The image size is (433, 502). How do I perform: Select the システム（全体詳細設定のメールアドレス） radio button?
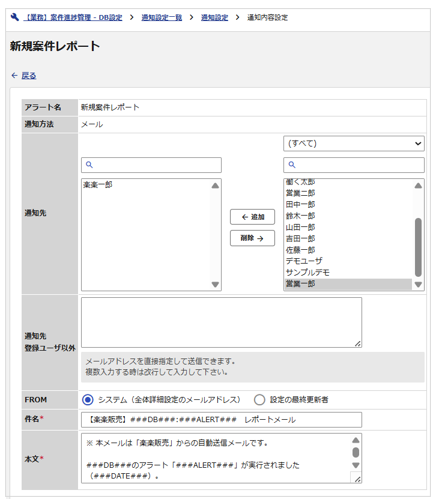pyautogui.click(x=88, y=399)
